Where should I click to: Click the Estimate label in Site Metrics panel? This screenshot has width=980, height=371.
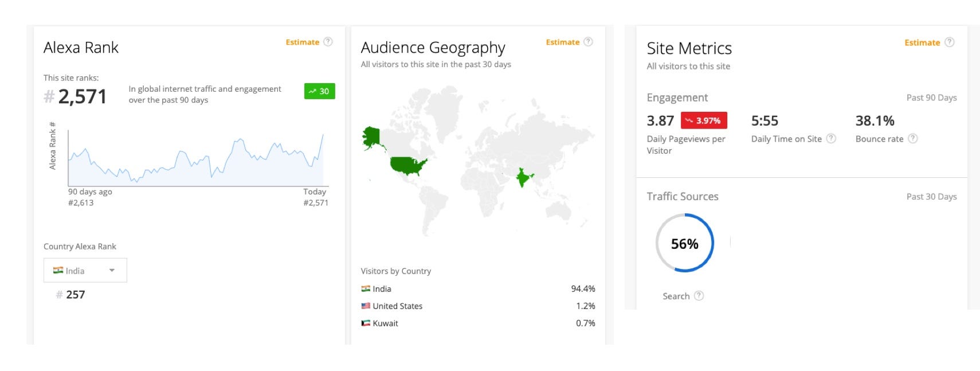(922, 42)
